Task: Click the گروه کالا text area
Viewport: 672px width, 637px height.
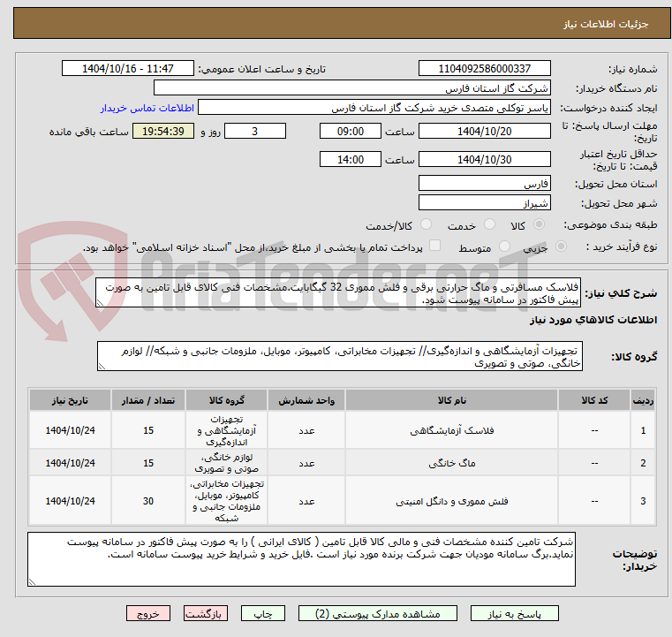Action: coord(339,357)
